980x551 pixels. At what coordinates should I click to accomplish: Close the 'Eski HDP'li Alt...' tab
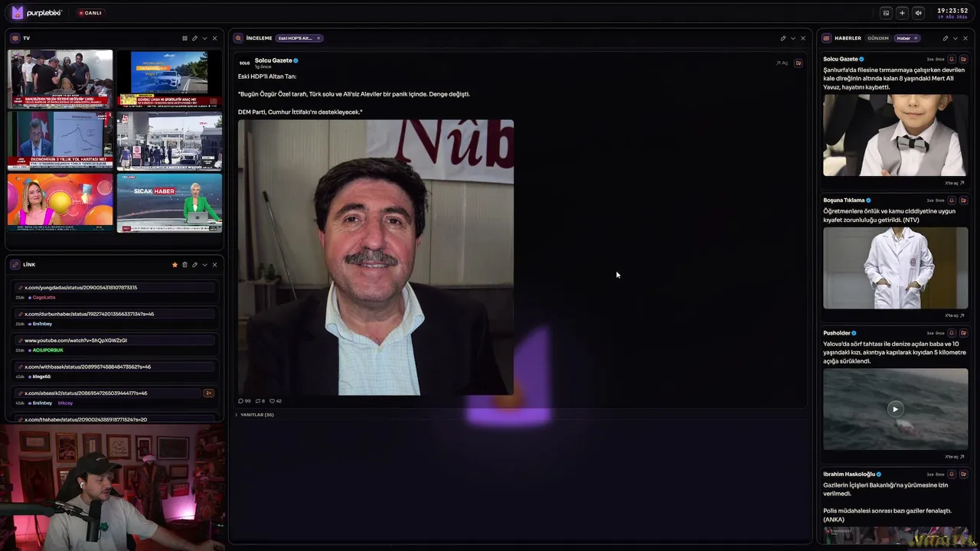[318, 38]
